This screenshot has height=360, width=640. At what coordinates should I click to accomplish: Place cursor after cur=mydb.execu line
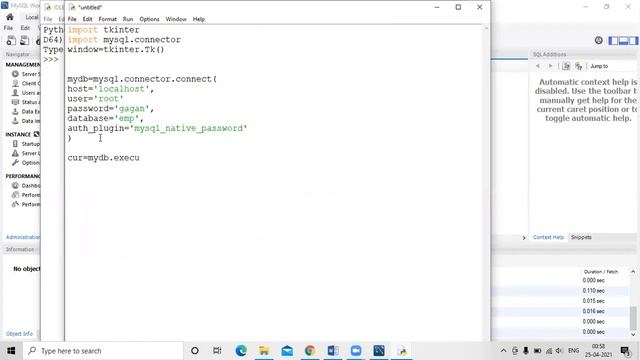pyautogui.click(x=140, y=158)
